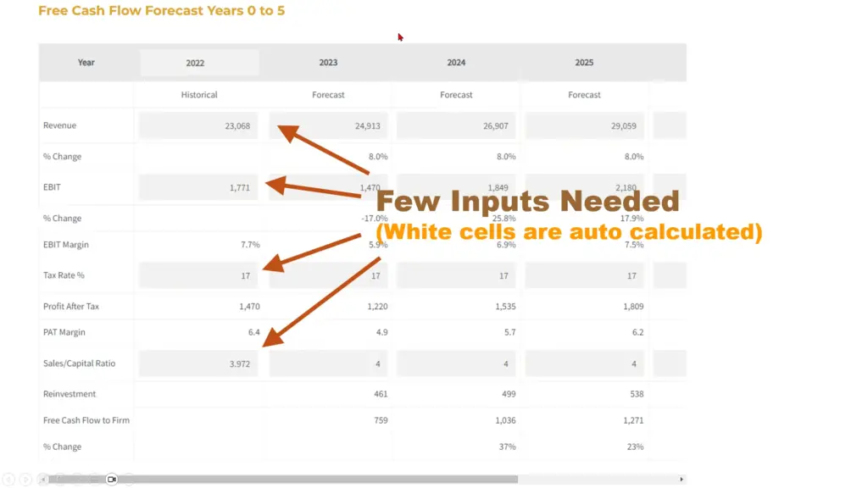
Task: Focus the 2025 Revenue input showing 29,059
Action: [584, 126]
